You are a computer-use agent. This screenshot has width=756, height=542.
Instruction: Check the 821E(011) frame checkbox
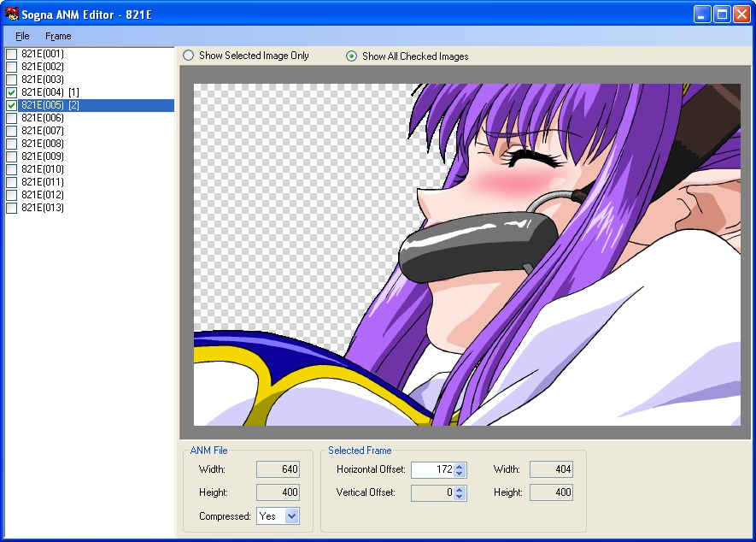[12, 182]
